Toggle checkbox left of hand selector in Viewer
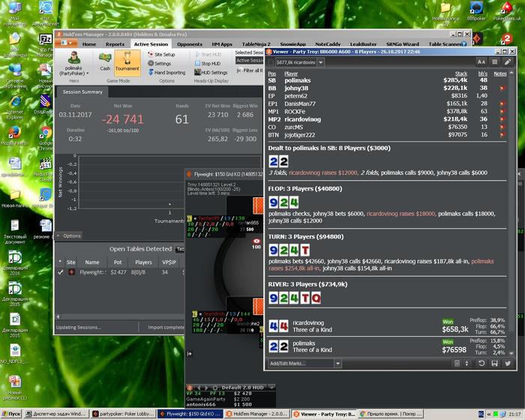 pos(271,62)
